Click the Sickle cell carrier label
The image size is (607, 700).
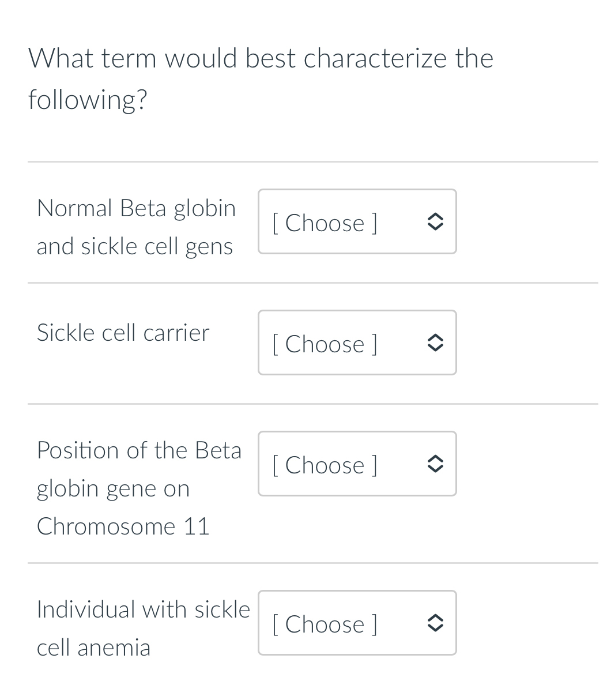point(123,332)
